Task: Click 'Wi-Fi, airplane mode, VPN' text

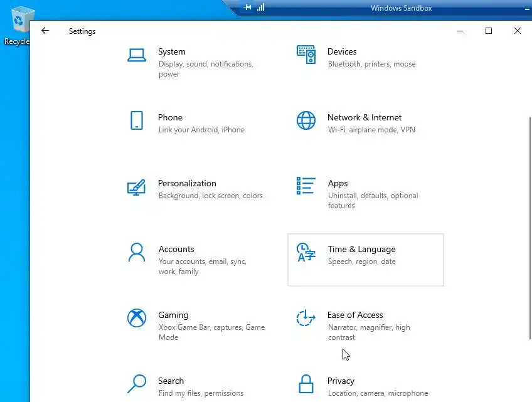Action: 371,130
